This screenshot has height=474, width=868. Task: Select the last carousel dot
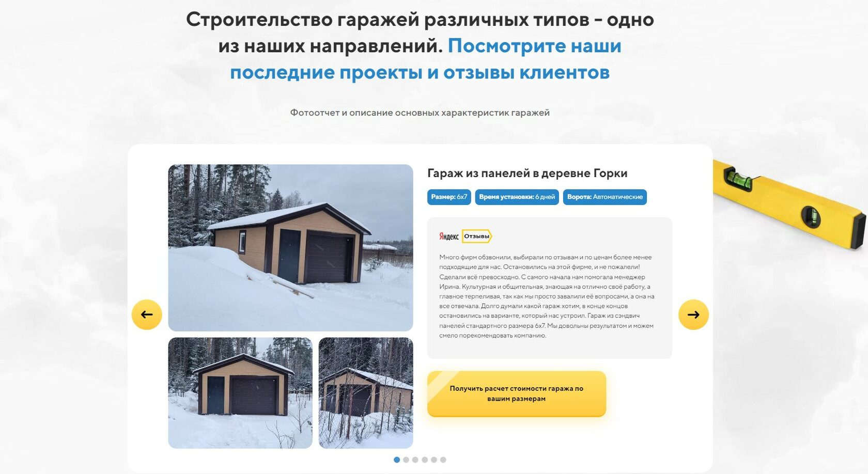443,460
